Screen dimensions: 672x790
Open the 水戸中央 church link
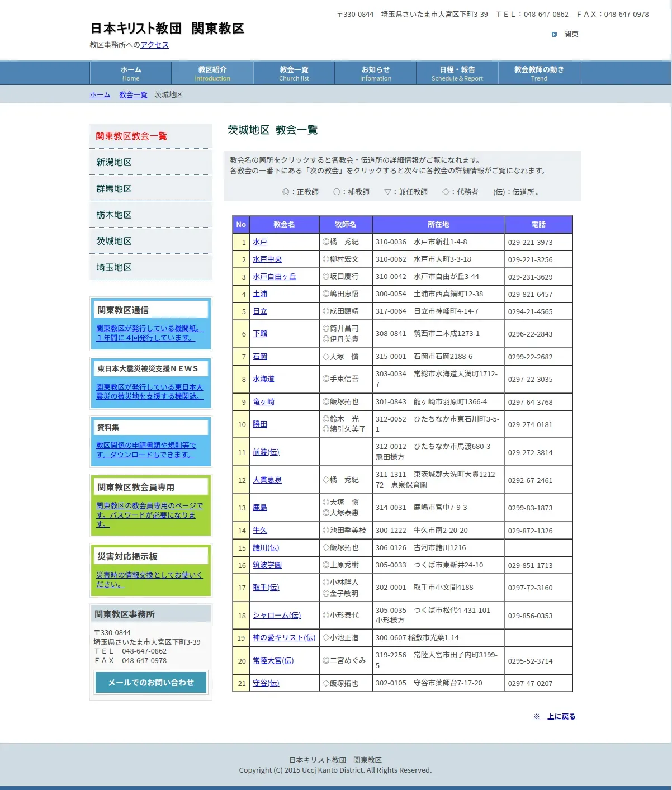267,259
